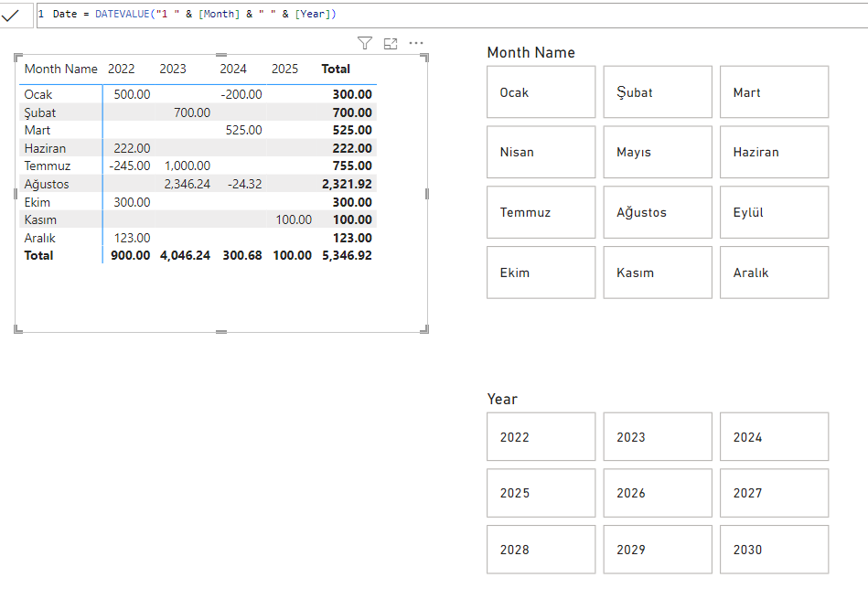Viewport: 868px width, 599px height.
Task: Click the 1,000.00 value for Temmuz 2023
Action: point(188,166)
